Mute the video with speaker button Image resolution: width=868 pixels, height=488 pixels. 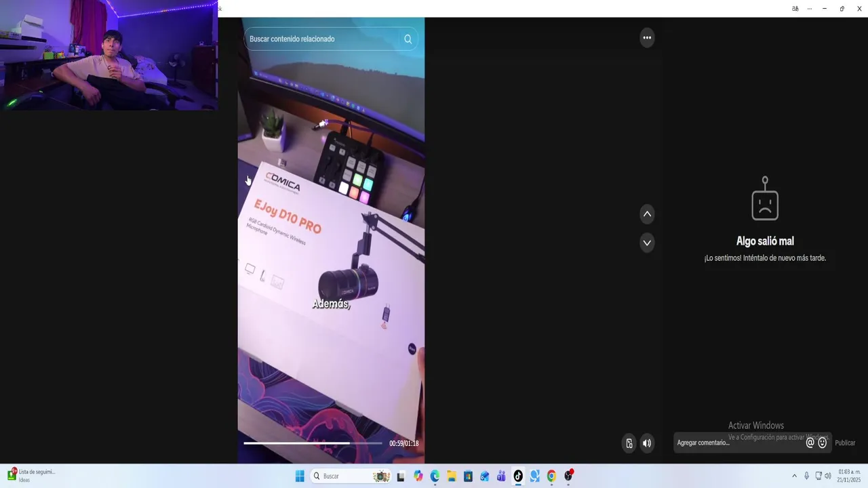click(x=647, y=443)
